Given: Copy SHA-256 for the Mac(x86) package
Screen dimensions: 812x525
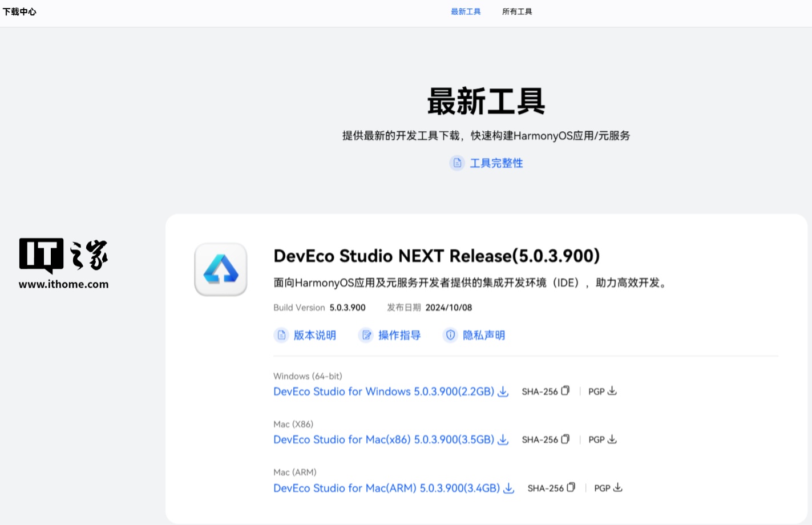Looking at the screenshot, I should 565,439.
